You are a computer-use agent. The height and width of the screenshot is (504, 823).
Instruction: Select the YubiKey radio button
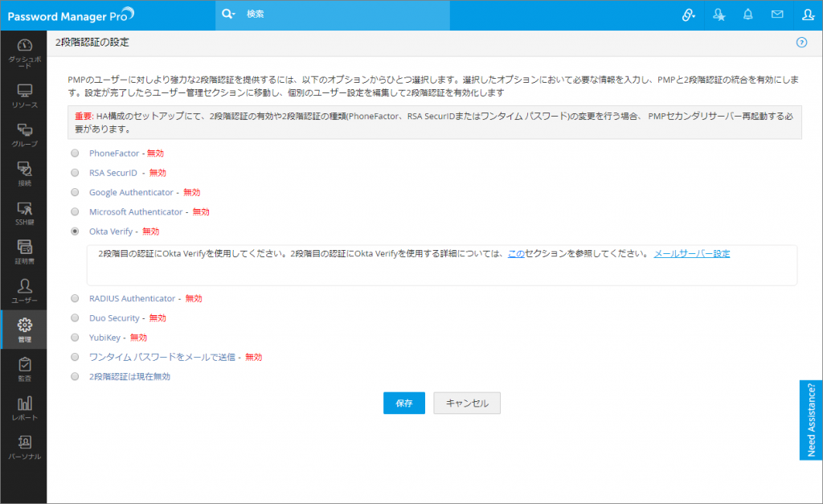point(75,338)
